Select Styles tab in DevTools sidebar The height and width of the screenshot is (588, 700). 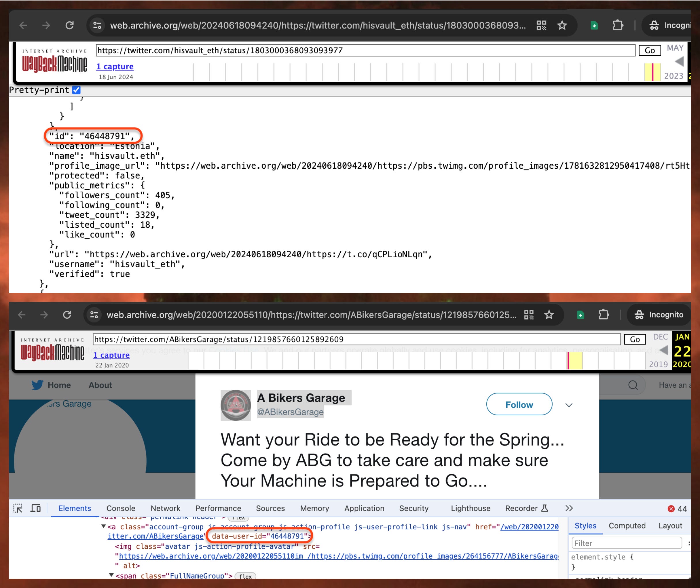click(x=585, y=526)
